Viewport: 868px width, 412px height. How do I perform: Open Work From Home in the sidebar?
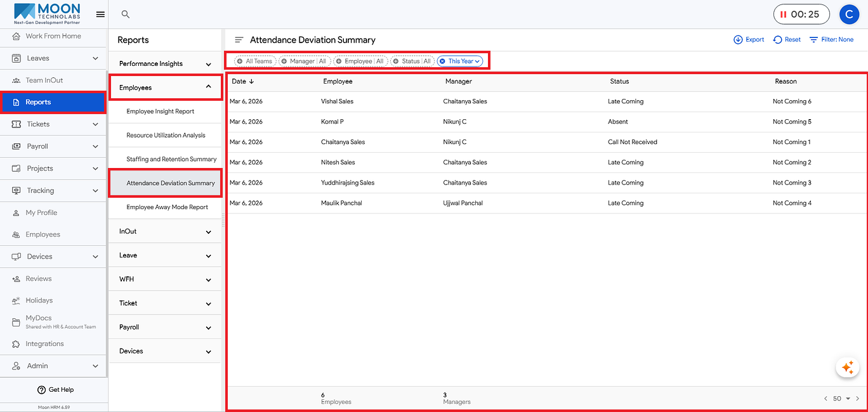click(x=53, y=36)
